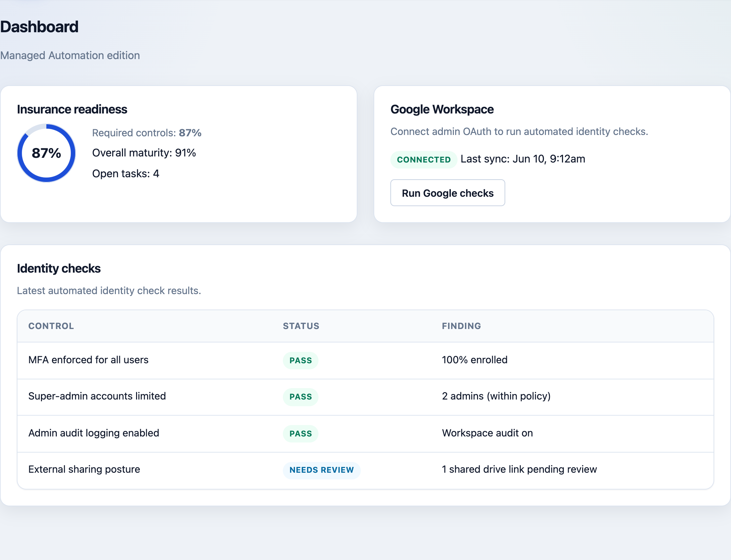Click the FINDING column header
Image resolution: width=731 pixels, height=560 pixels.
tap(461, 326)
